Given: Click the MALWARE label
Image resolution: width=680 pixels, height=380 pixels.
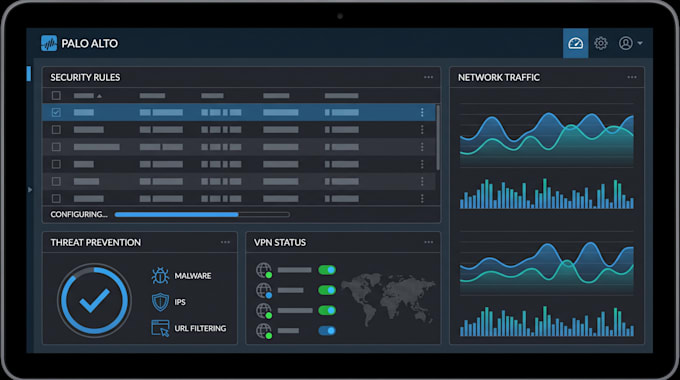Looking at the screenshot, I should coord(193,276).
